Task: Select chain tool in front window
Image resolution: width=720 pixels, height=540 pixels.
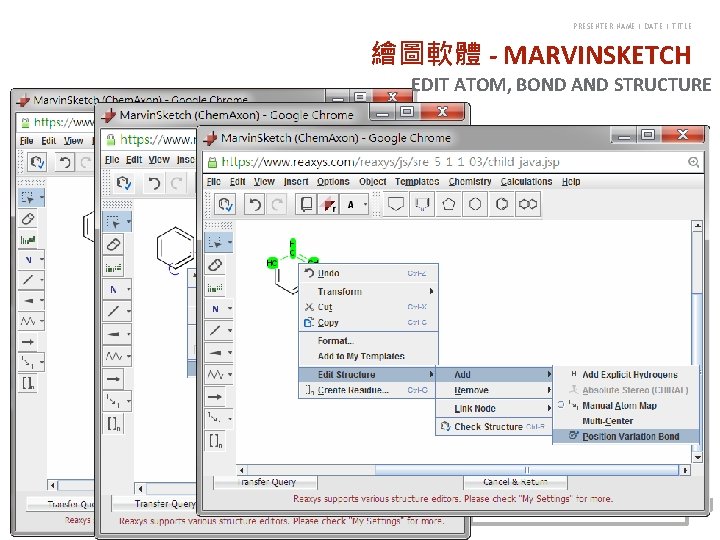Action: point(215,375)
